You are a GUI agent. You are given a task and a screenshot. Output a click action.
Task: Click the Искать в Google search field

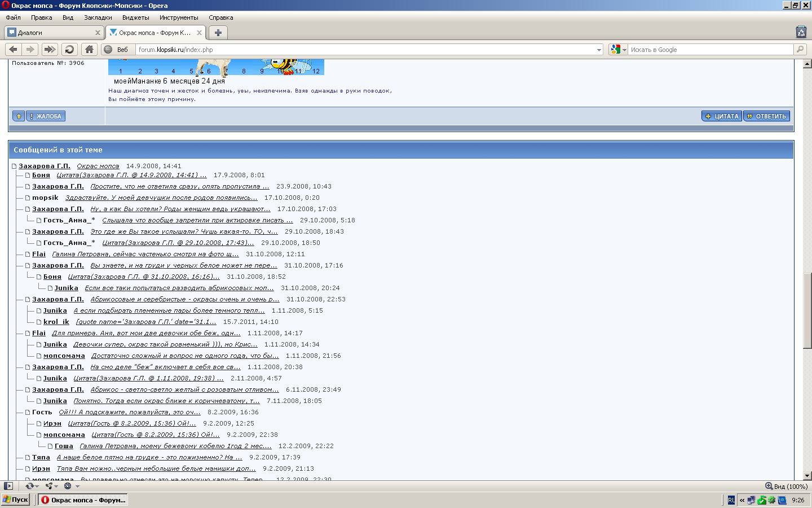click(x=710, y=50)
